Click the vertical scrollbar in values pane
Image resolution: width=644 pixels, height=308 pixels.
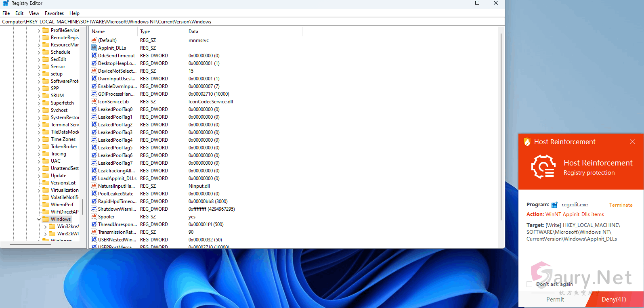(x=501, y=121)
